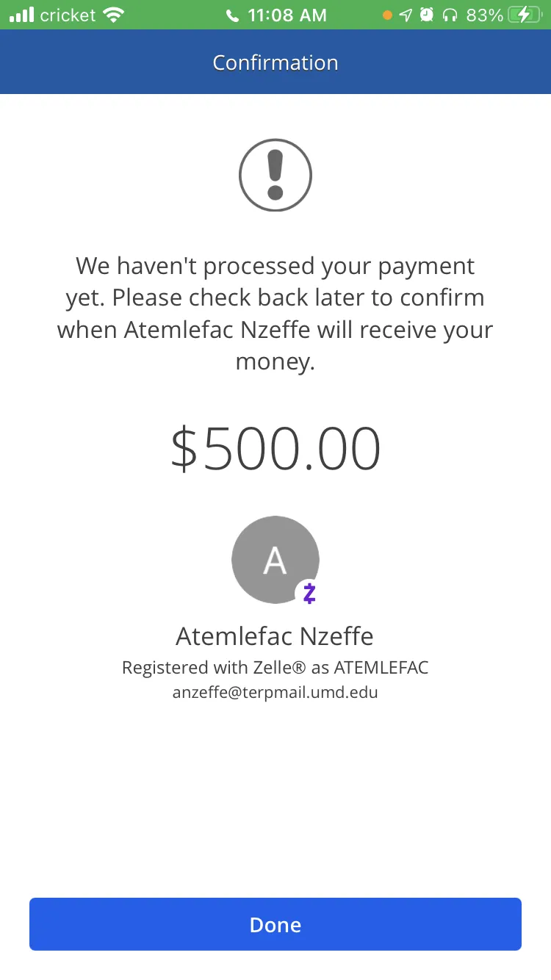Tap the phone call icon beside the time
This screenshot has width=551, height=980.
click(x=233, y=15)
